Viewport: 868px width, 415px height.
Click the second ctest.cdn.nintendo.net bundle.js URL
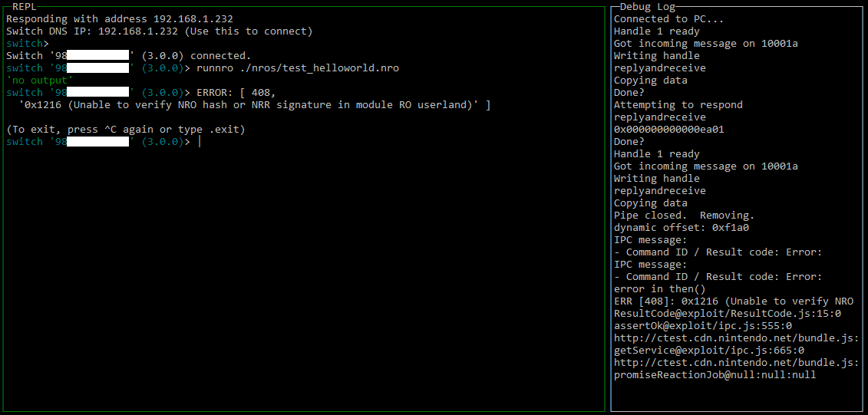tap(736, 362)
